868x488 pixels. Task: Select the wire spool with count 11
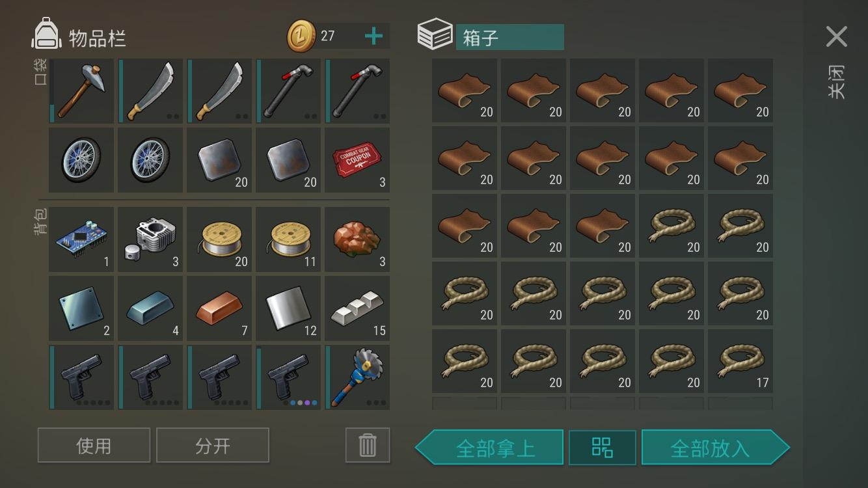click(x=288, y=239)
